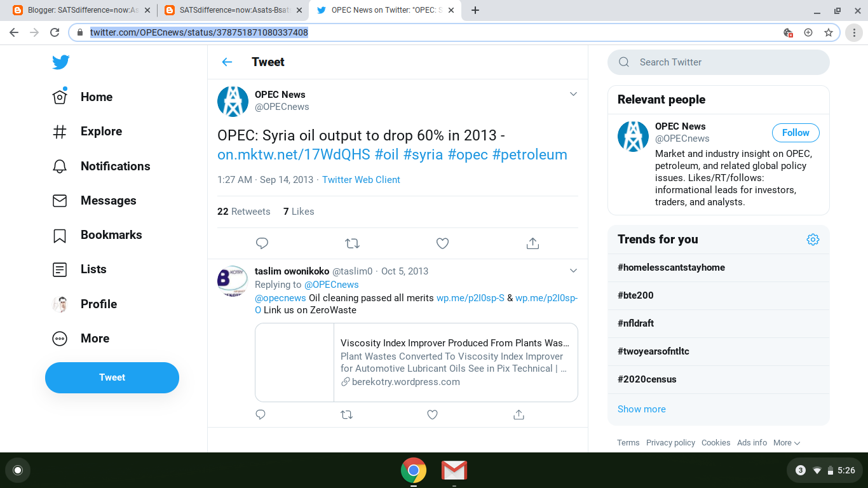This screenshot has width=868, height=488.
Task: Like taslim owonikoko's reply
Action: pos(433,415)
